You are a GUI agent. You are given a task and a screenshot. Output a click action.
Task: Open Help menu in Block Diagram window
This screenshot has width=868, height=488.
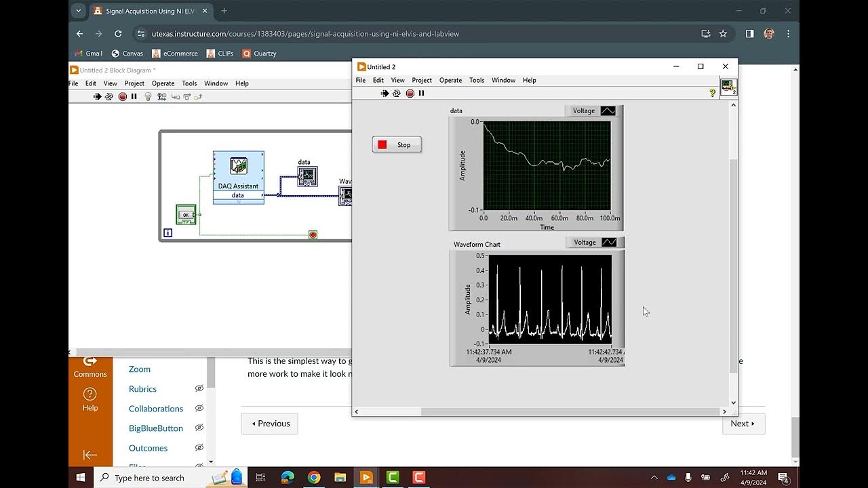point(242,83)
